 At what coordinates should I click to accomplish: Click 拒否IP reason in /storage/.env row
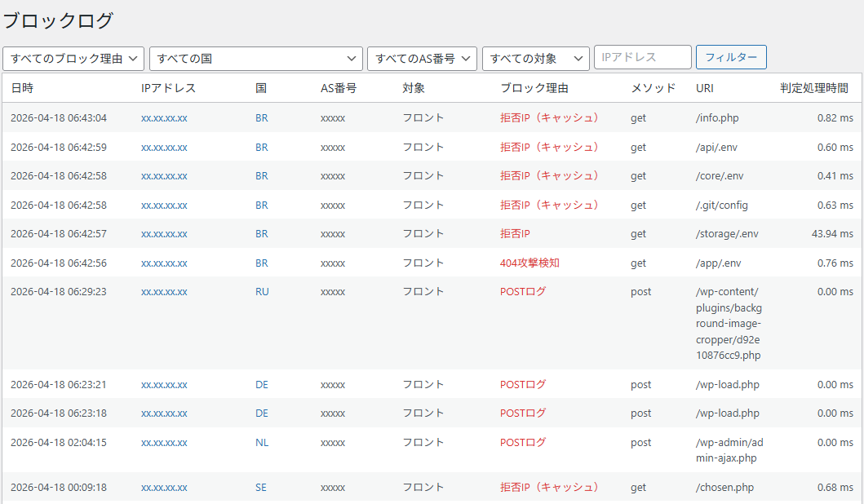[515, 233]
